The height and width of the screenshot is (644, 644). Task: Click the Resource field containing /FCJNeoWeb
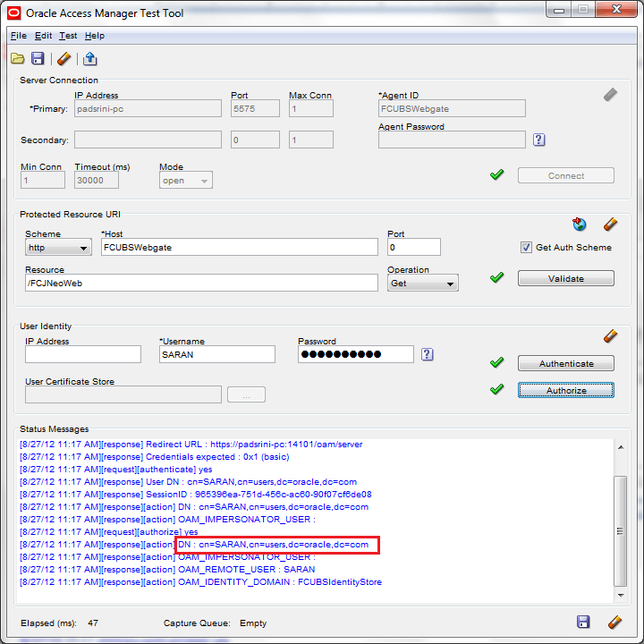tap(201, 283)
